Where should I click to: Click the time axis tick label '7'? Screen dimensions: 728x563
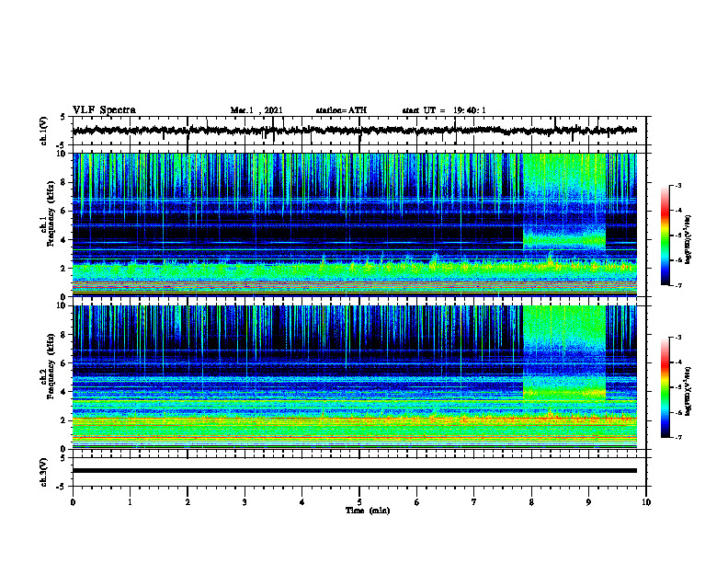coord(474,502)
